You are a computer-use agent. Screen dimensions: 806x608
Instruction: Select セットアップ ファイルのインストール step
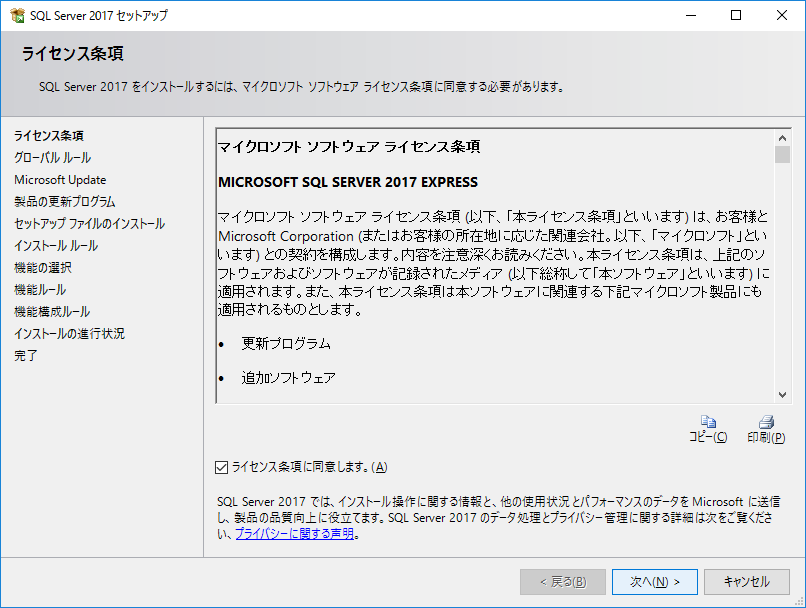coord(89,224)
